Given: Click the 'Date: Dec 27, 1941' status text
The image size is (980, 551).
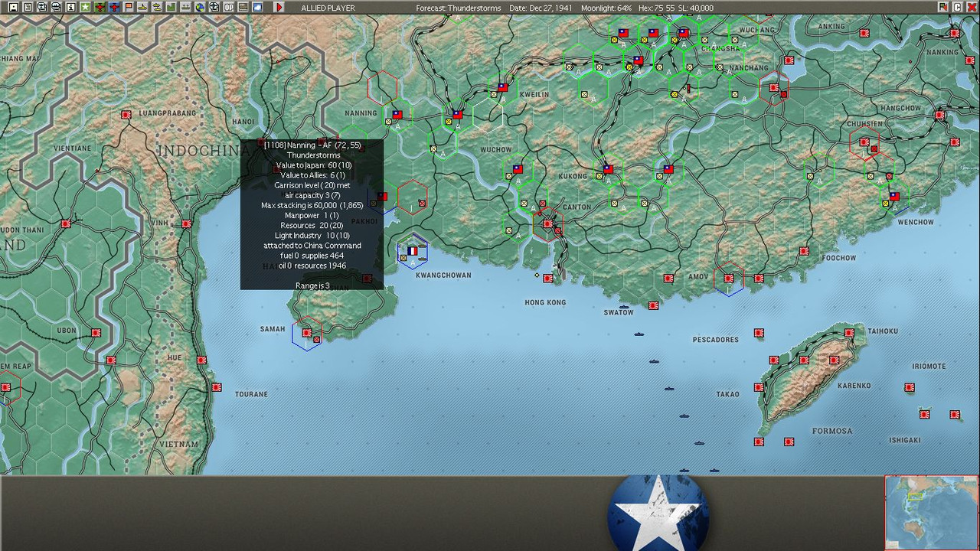Looking at the screenshot, I should click(541, 8).
